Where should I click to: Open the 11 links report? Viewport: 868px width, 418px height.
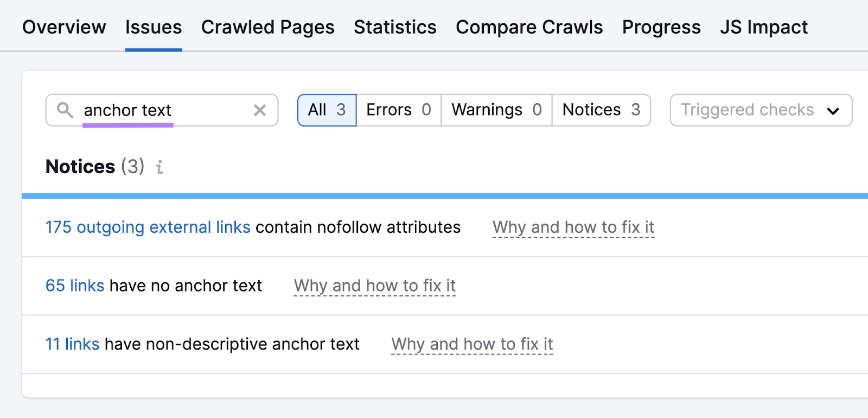coord(72,344)
